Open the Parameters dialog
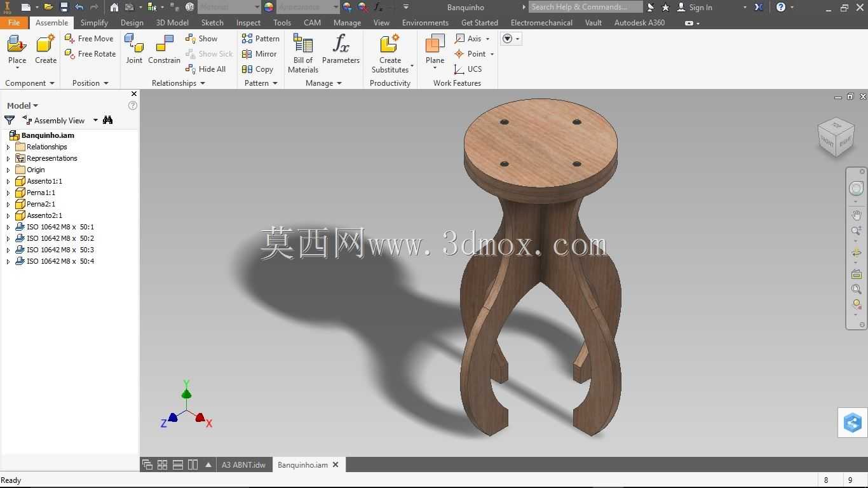This screenshot has height=488, width=868. coord(341,51)
